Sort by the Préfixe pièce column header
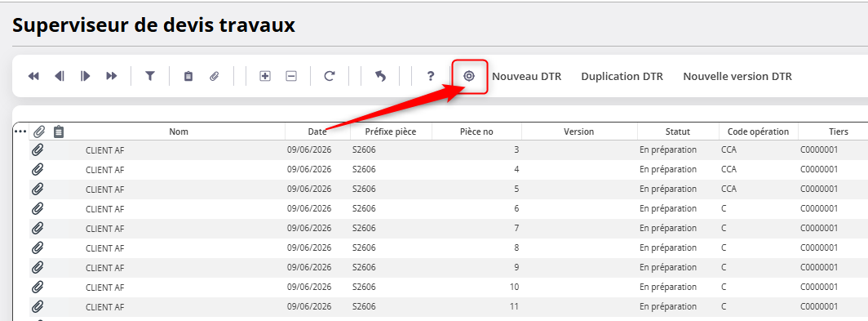This screenshot has height=321, width=868. tap(391, 132)
